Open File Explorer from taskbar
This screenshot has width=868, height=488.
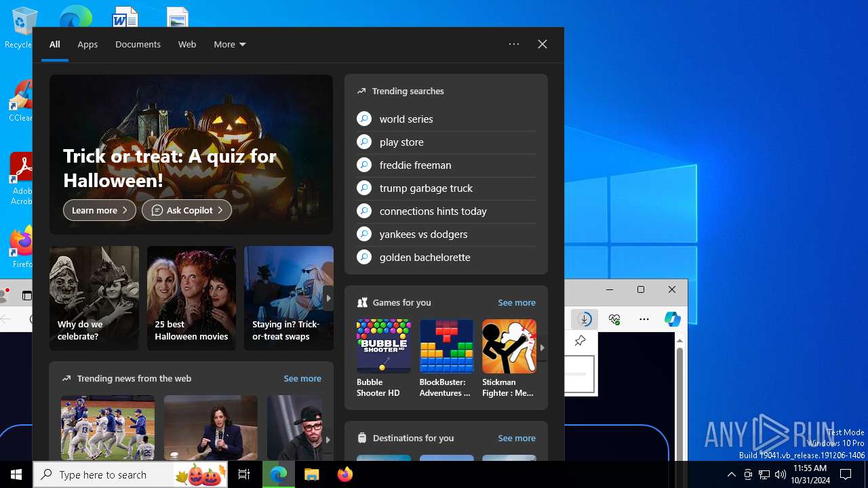click(x=312, y=474)
